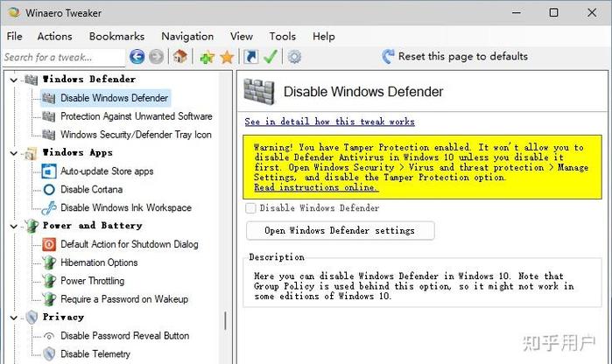This screenshot has height=364, width=612.
Task: Click the red shutdown dialog icon
Action: tap(49, 245)
